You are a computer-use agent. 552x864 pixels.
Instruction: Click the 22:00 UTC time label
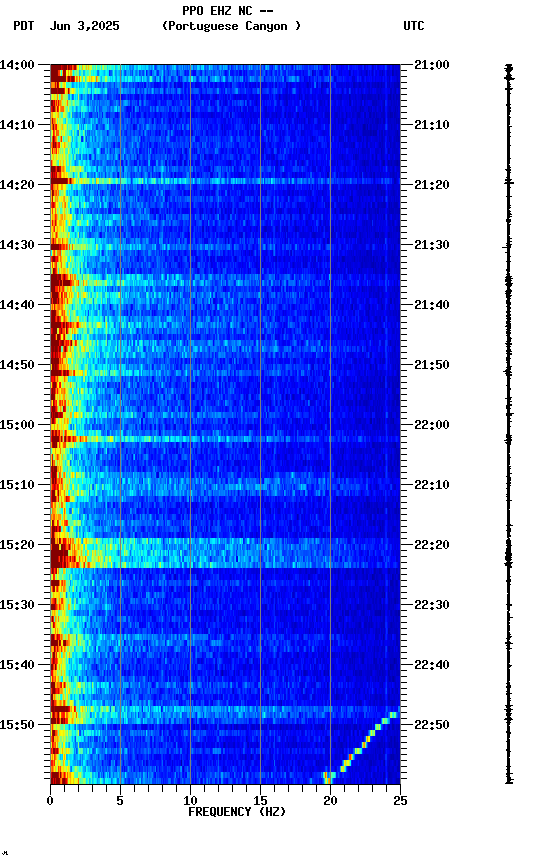432,425
